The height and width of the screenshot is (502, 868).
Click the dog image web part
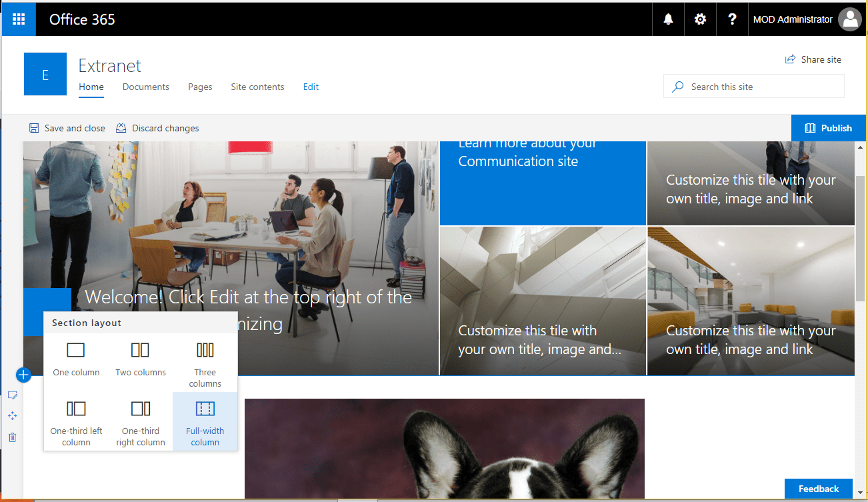click(x=445, y=449)
